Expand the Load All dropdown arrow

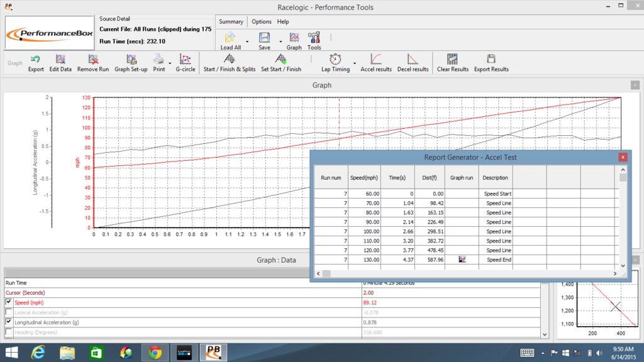click(247, 41)
